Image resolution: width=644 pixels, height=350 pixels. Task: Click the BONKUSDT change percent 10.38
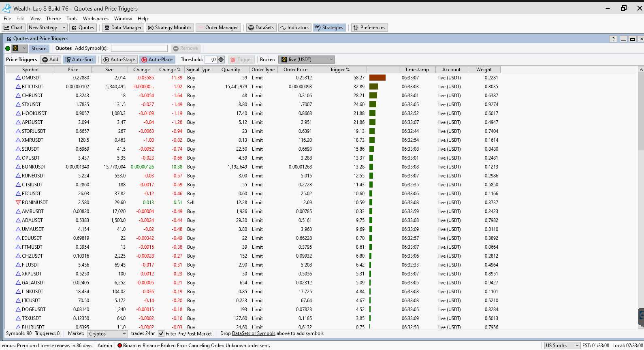pyautogui.click(x=177, y=167)
